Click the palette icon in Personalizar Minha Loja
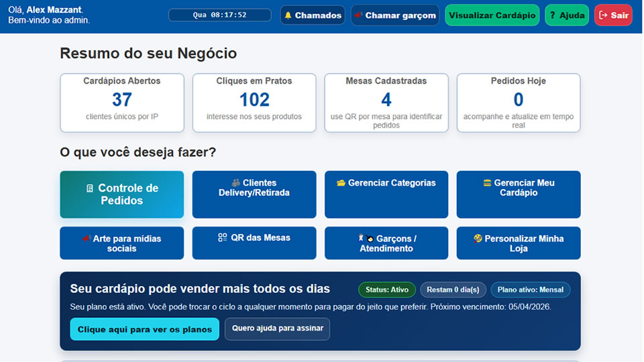Screen dimensions: 644x362 coord(478,239)
